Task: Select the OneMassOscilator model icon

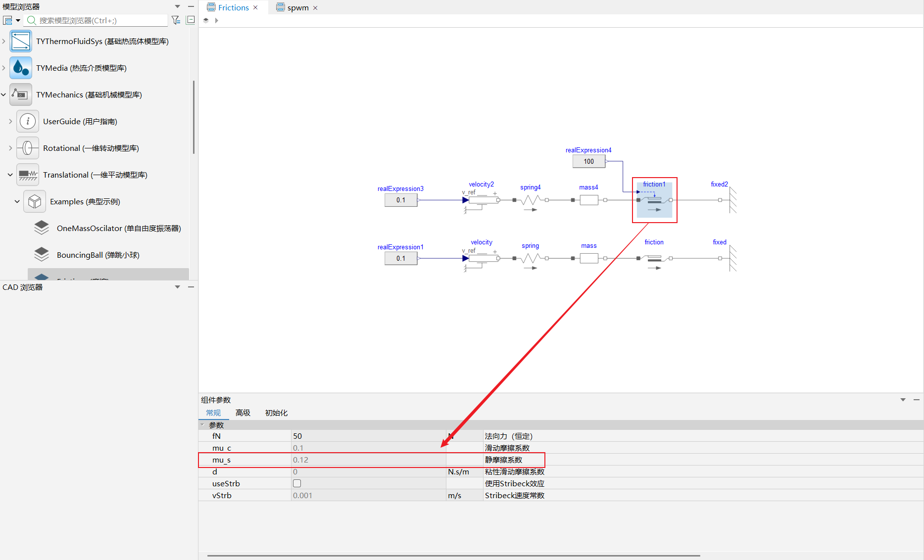Action: (42, 228)
